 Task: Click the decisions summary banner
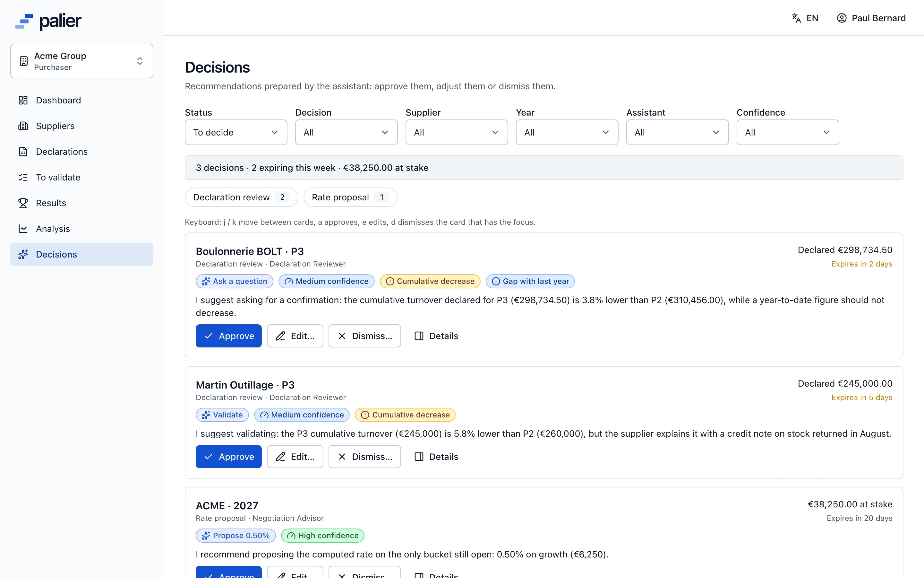coord(544,168)
